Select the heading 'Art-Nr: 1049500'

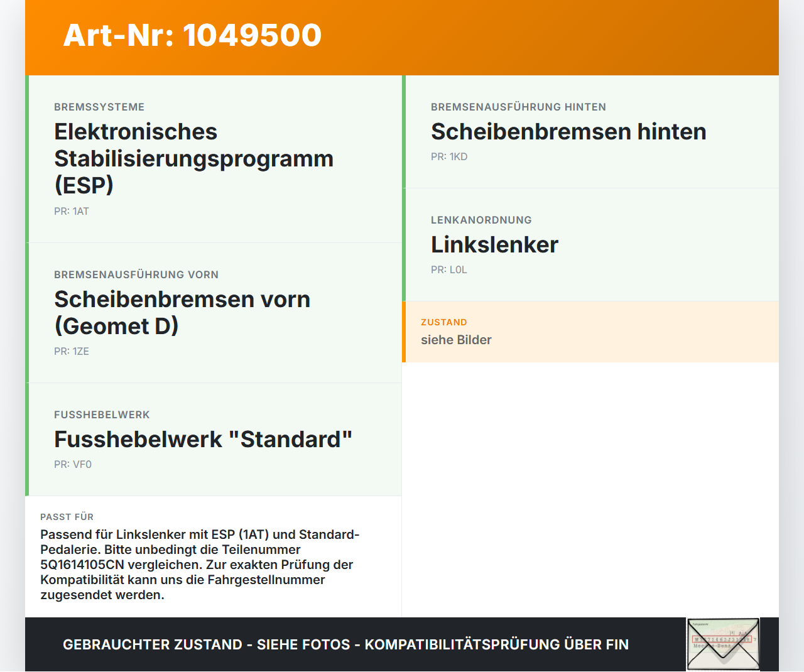[x=192, y=35]
